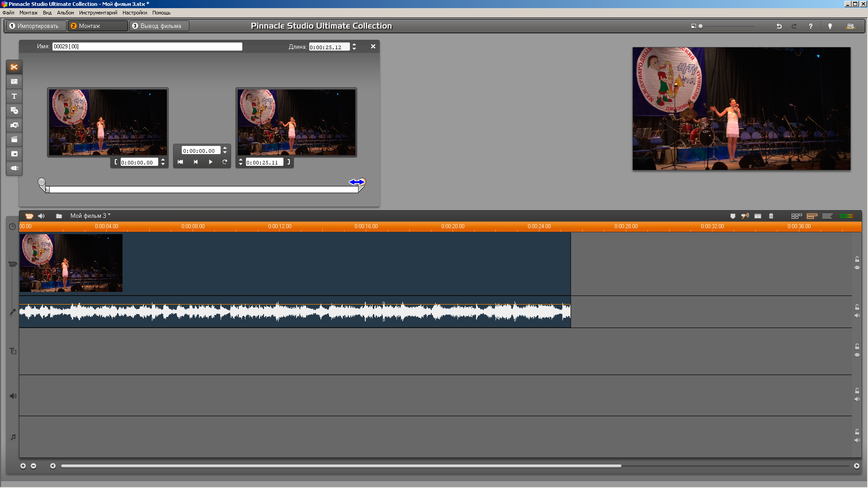Toggle video track visibility eye
The width and height of the screenshot is (868, 488).
(x=857, y=268)
